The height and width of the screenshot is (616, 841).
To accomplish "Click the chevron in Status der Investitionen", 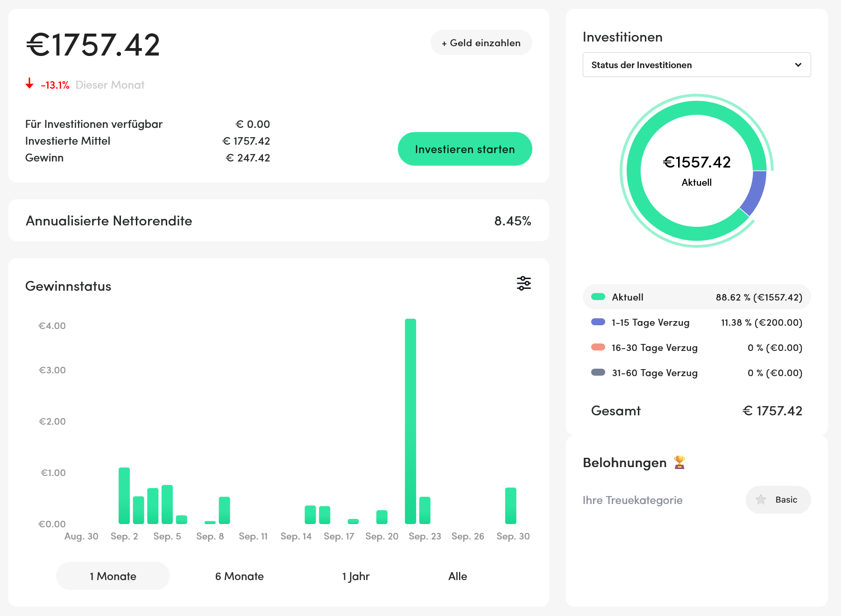I will [x=798, y=65].
